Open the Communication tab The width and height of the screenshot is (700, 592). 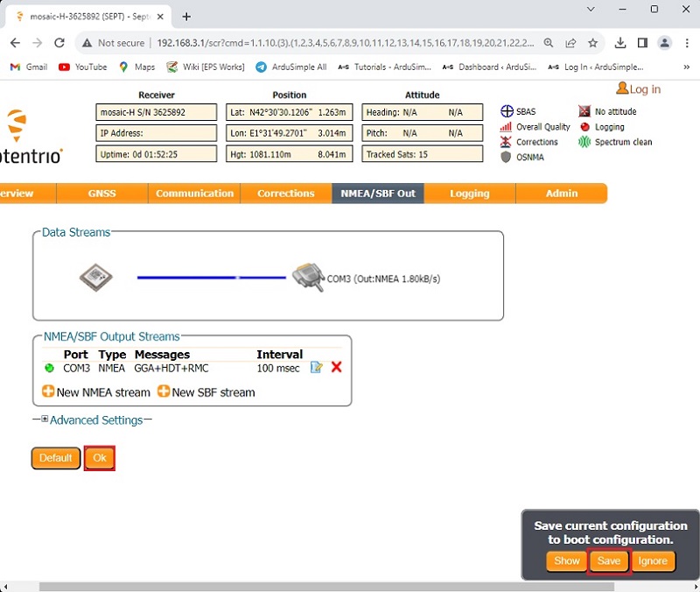pos(194,194)
